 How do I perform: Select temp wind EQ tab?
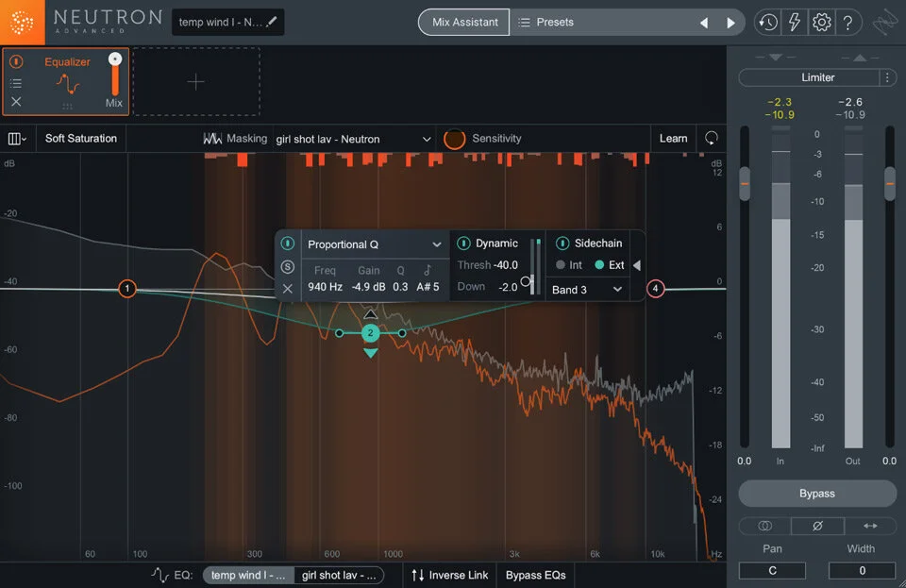248,576
